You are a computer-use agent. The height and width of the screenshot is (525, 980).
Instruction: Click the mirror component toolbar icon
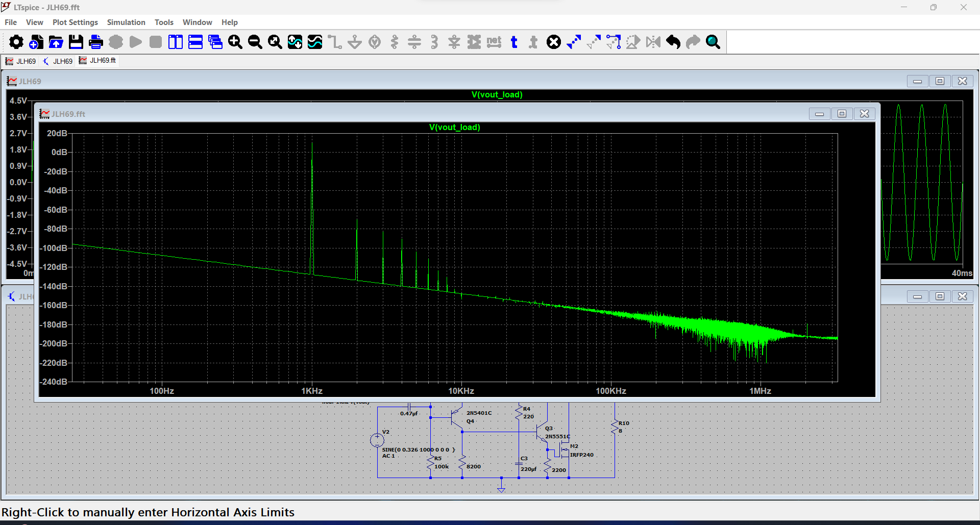pyautogui.click(x=653, y=42)
